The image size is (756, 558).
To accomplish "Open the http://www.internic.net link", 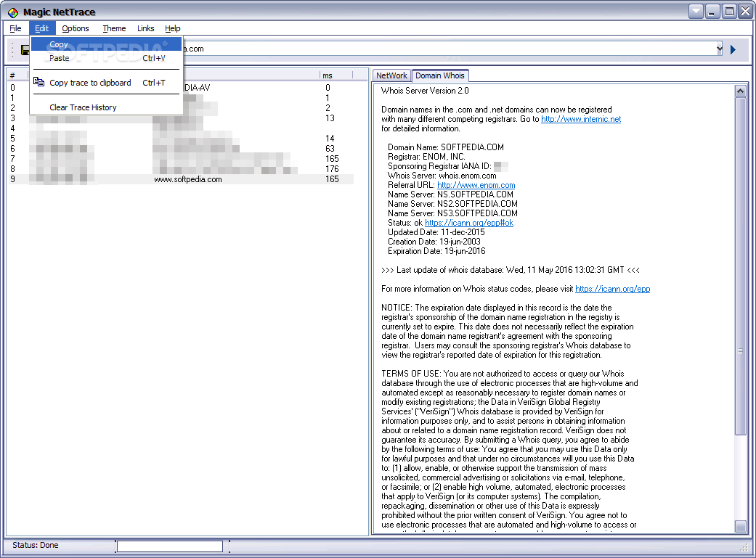I will tap(581, 119).
